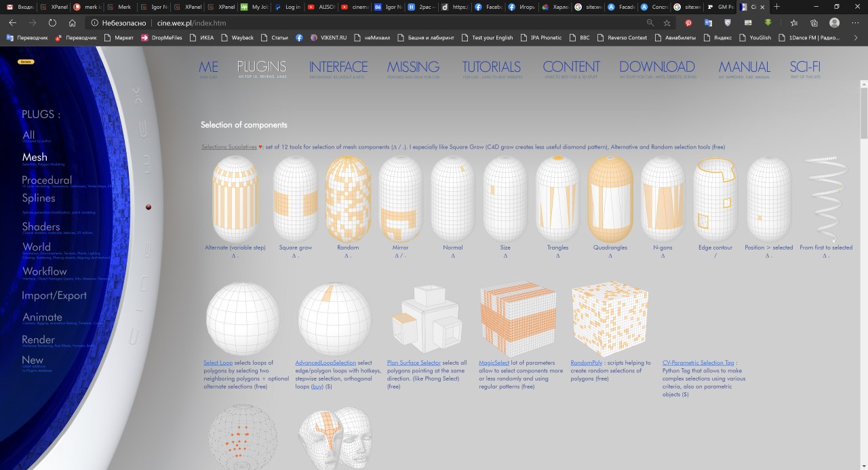The height and width of the screenshot is (470, 868).
Task: Click the yellow Donate button
Action: click(26, 62)
